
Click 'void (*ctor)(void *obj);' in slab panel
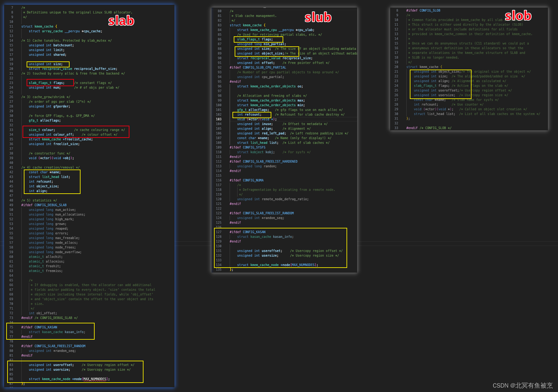click(51, 158)
